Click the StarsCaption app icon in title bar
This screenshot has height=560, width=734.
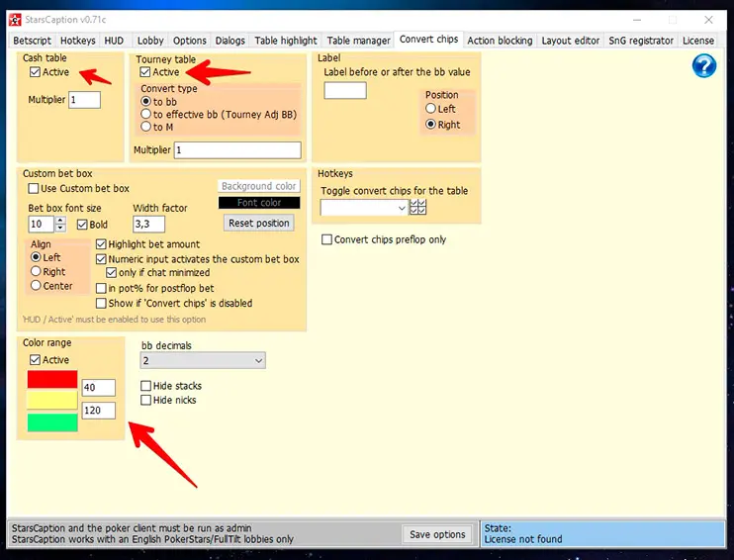[15, 20]
